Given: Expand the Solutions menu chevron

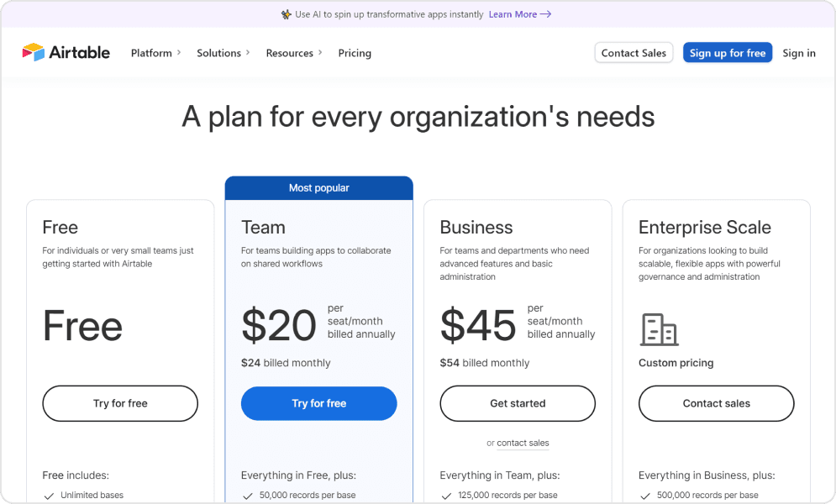Looking at the screenshot, I should pos(248,52).
